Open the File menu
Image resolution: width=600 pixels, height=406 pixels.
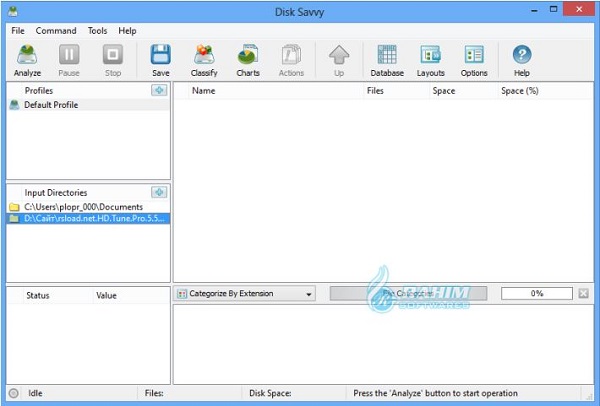pyautogui.click(x=18, y=31)
